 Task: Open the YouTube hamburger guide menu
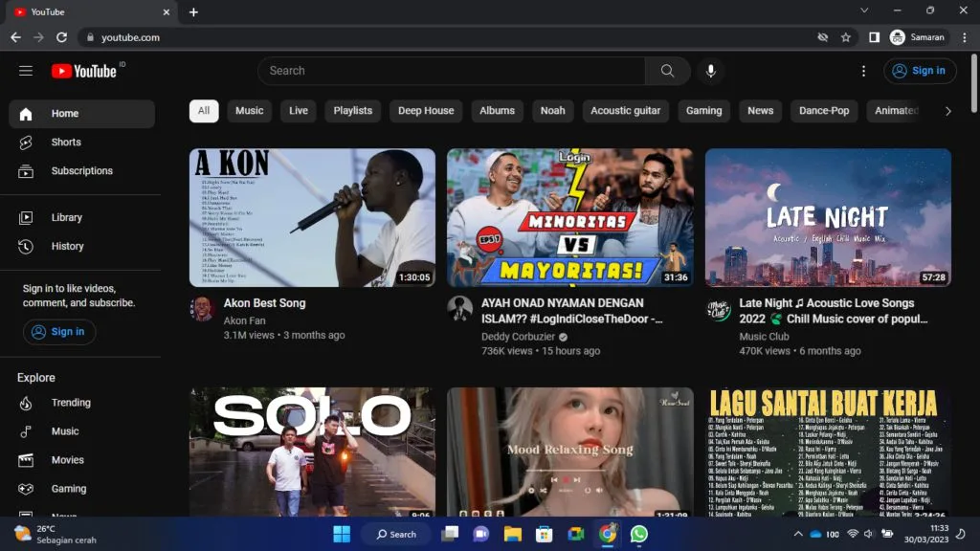click(26, 71)
